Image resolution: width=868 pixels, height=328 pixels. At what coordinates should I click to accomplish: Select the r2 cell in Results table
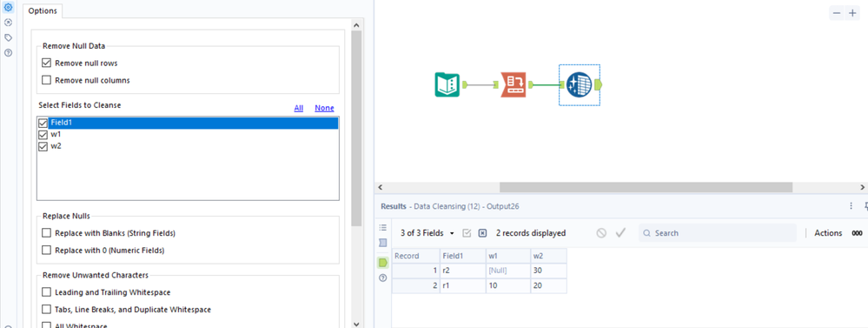(463, 271)
